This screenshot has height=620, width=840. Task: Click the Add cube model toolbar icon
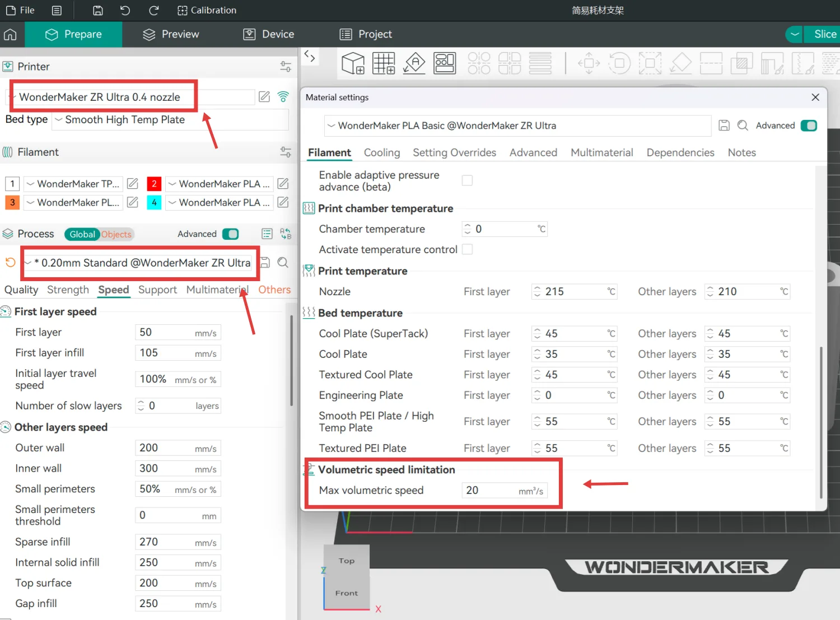pyautogui.click(x=353, y=63)
